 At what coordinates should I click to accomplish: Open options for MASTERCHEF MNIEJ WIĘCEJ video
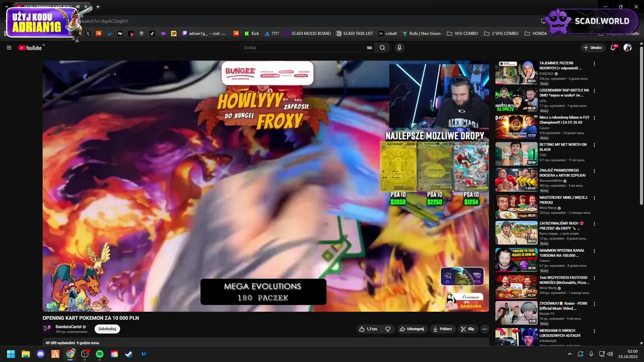[594, 198]
